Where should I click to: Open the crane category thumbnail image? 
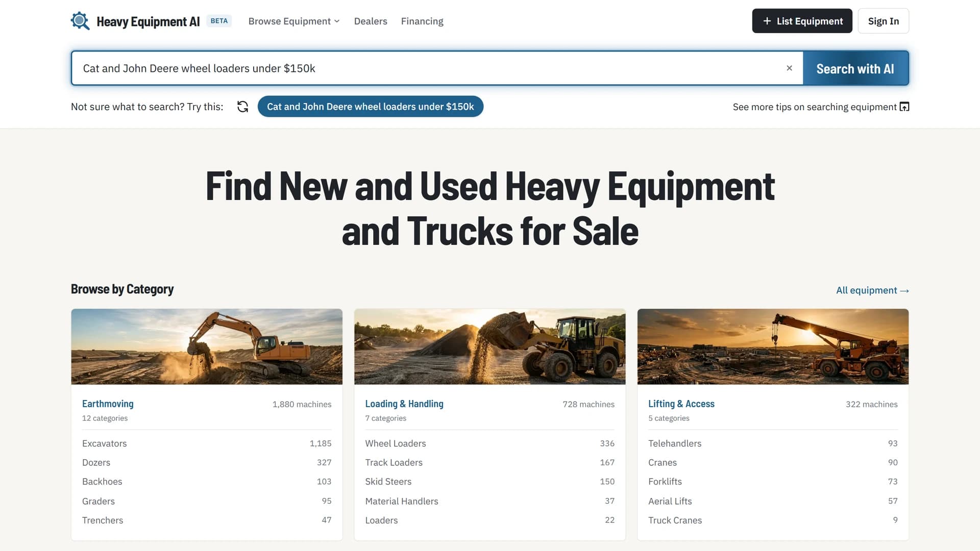tap(773, 346)
